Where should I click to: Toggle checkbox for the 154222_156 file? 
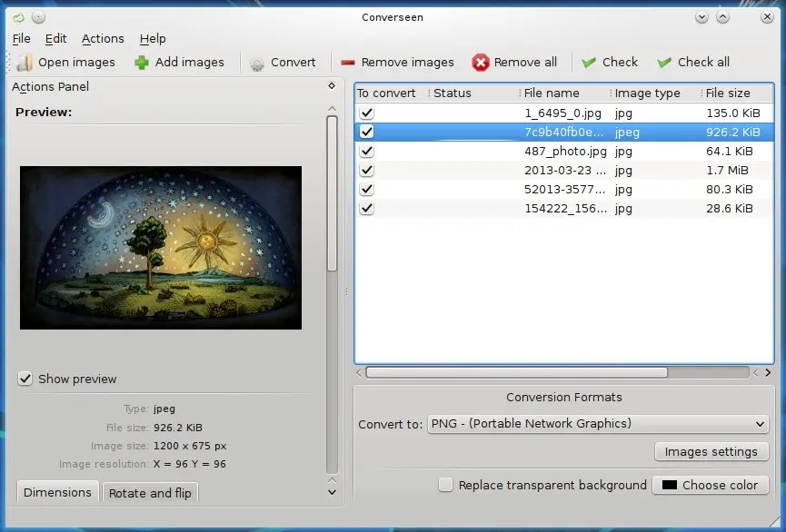tap(367, 208)
